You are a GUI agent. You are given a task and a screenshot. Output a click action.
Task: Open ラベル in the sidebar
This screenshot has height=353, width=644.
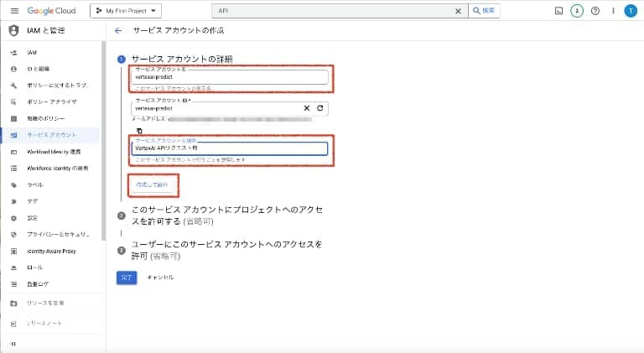[x=51, y=185]
